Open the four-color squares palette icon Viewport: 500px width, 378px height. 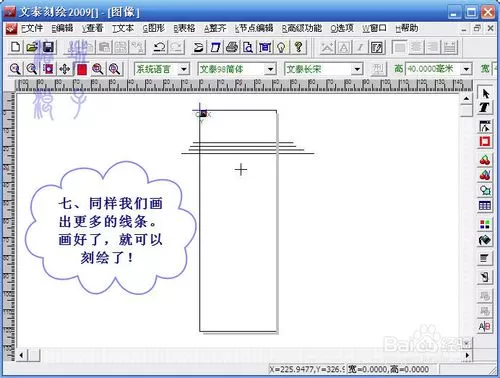click(485, 224)
